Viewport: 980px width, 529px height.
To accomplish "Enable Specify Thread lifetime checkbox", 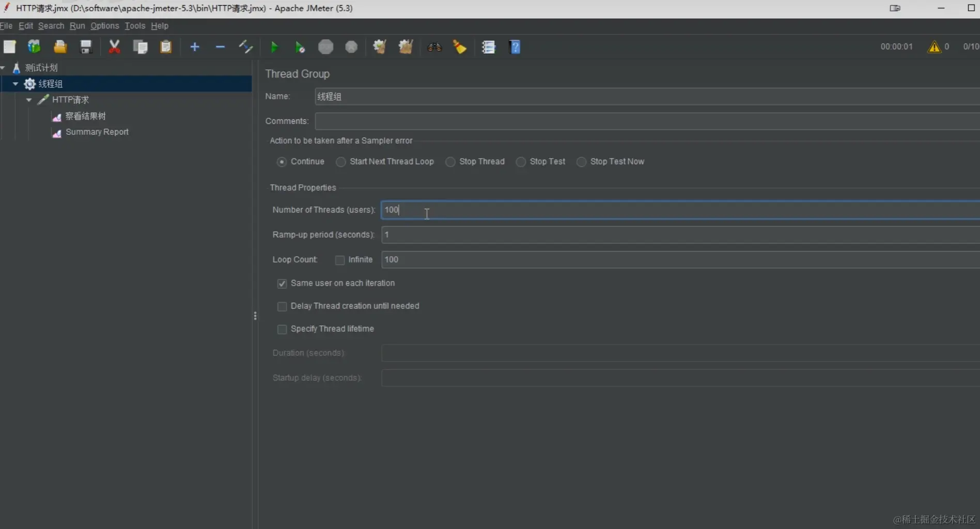I will pyautogui.click(x=282, y=329).
